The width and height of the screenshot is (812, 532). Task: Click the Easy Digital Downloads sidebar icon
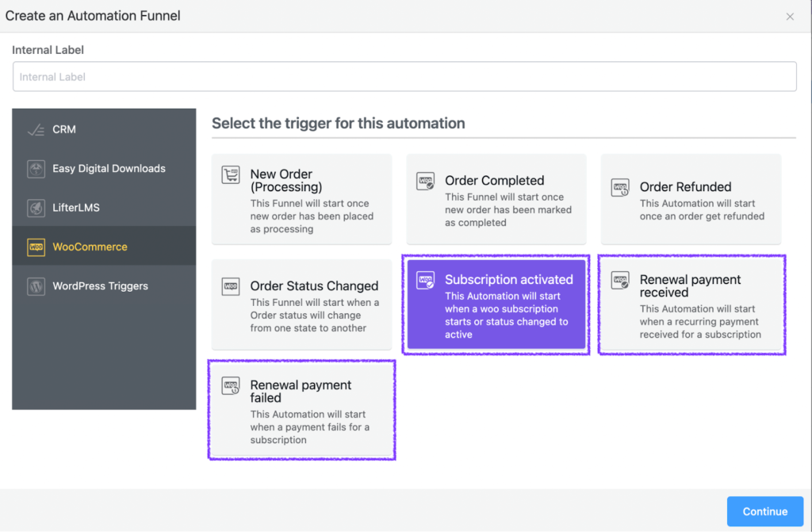click(x=34, y=168)
